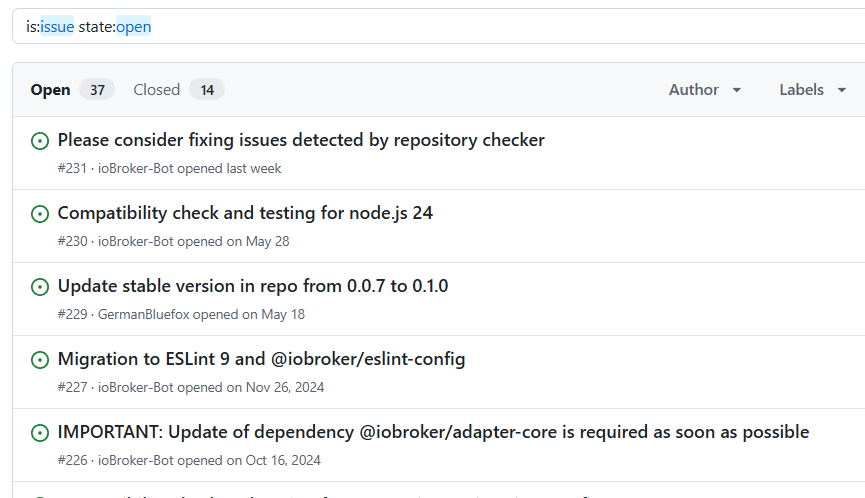Click open-issue icon for stable version update
Image resolution: width=865 pixels, height=498 pixels.
pos(40,287)
